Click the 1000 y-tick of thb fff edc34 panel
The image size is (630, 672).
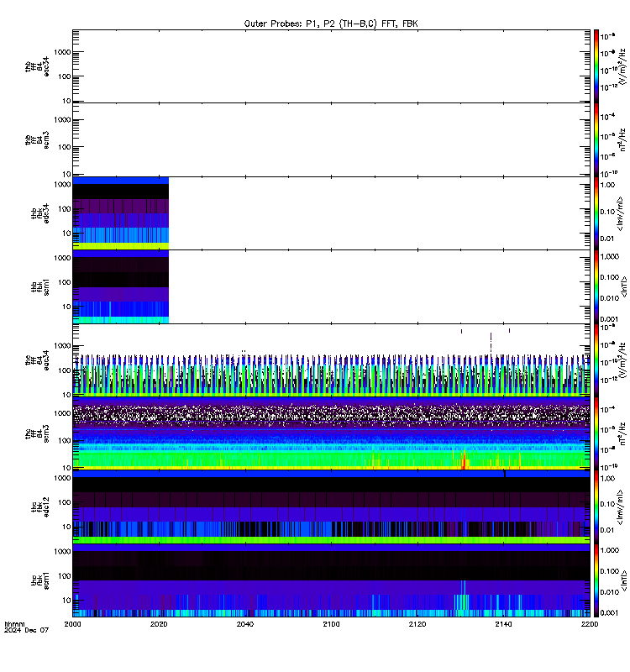(x=62, y=52)
